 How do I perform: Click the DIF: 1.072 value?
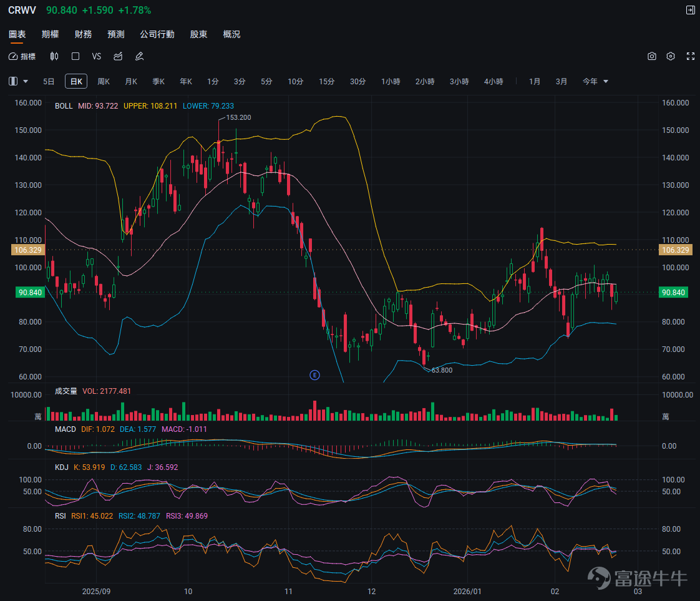click(x=98, y=429)
